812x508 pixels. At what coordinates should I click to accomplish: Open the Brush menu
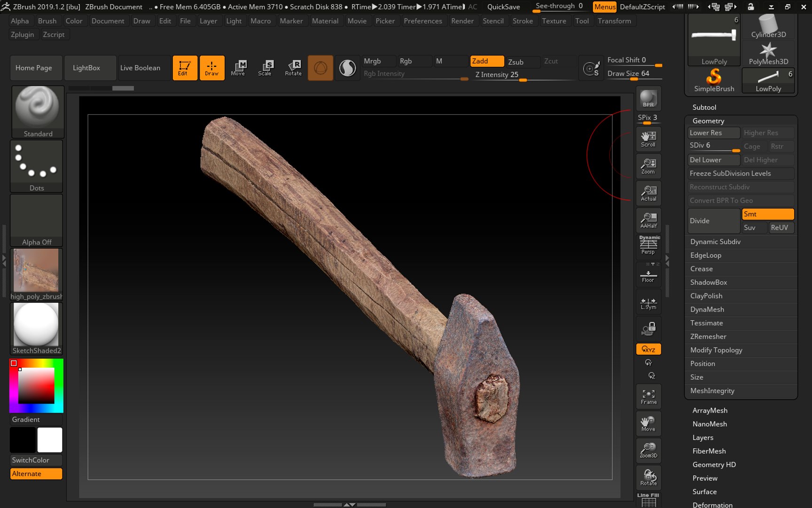(47, 21)
